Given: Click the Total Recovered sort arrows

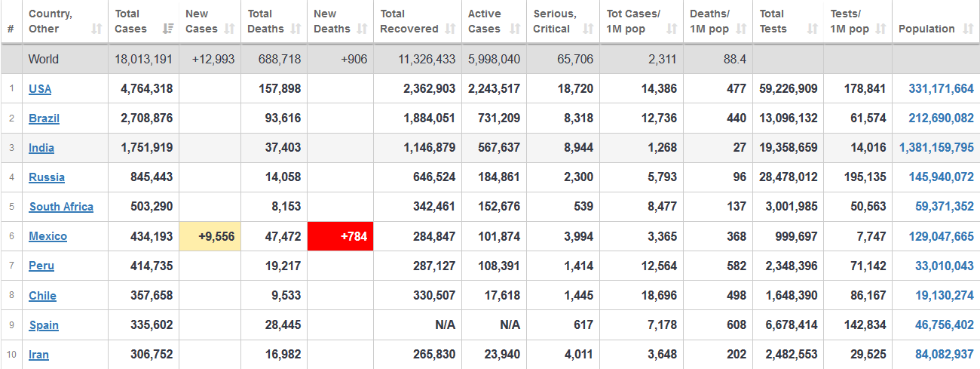Looking at the screenshot, I should point(451,29).
